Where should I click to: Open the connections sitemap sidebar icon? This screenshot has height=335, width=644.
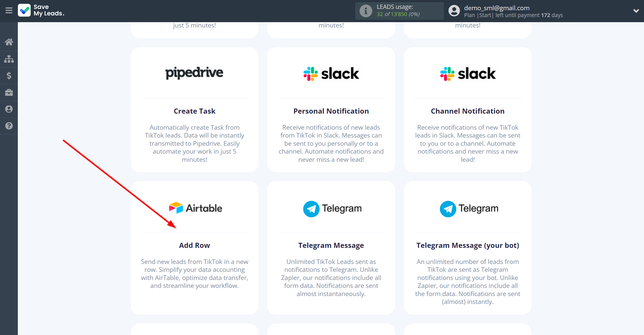pyautogui.click(x=9, y=59)
